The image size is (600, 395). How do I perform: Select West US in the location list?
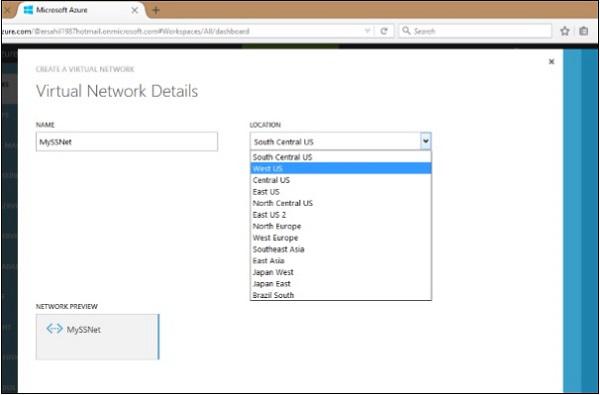(x=341, y=168)
